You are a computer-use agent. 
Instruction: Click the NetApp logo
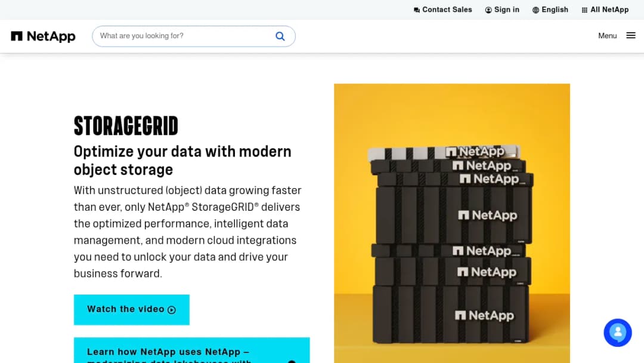point(43,36)
